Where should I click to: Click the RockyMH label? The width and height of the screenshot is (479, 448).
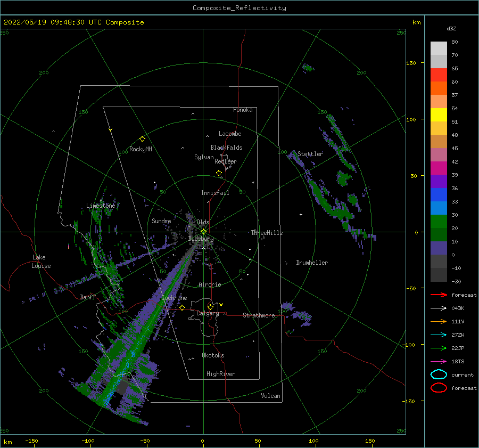point(141,149)
